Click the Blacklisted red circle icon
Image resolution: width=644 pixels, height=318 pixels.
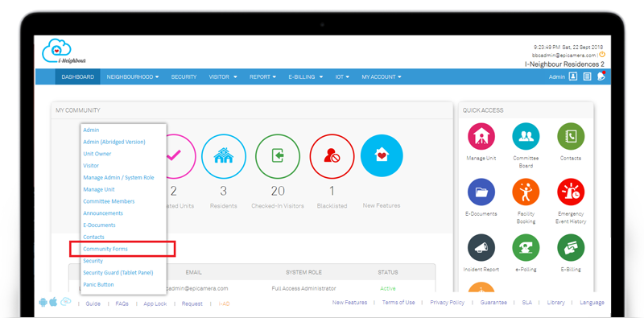tap(332, 156)
